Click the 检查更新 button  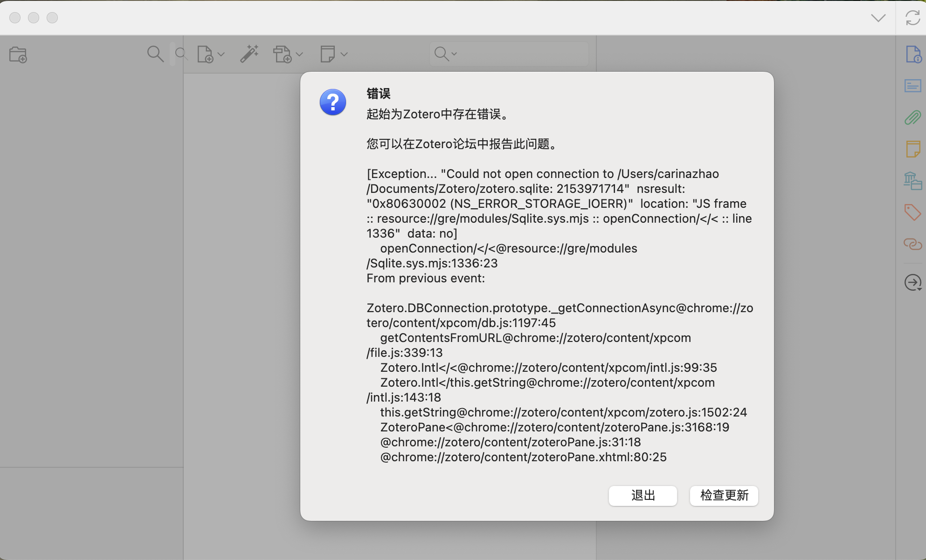(724, 495)
